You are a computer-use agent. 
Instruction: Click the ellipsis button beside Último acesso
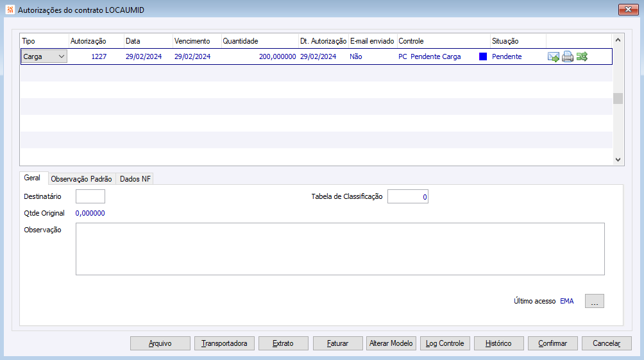(x=595, y=301)
